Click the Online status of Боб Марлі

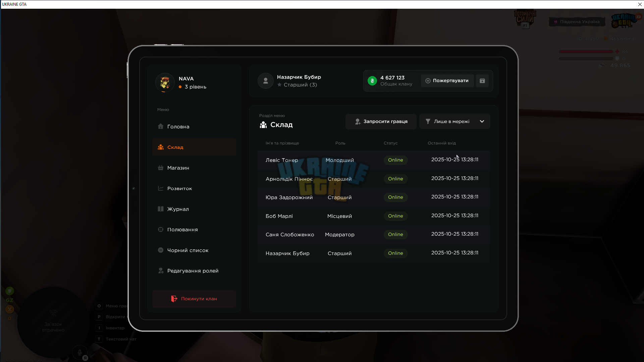pos(395,216)
